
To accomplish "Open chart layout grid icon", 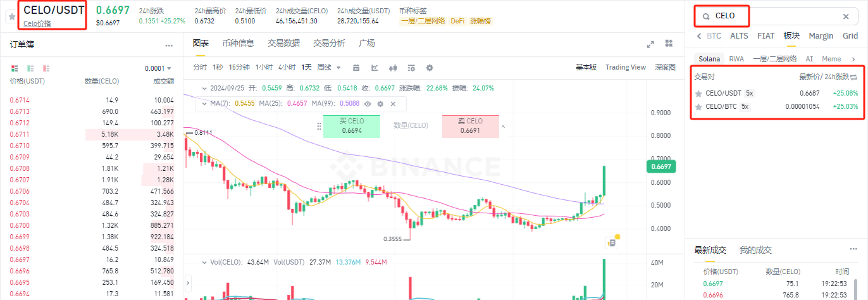I will pyautogui.click(x=669, y=44).
